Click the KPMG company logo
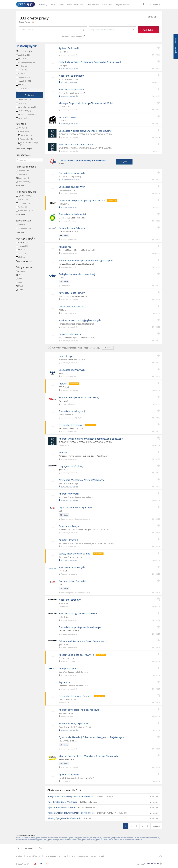The image size is (178, 868). pyautogui.click(x=52, y=275)
